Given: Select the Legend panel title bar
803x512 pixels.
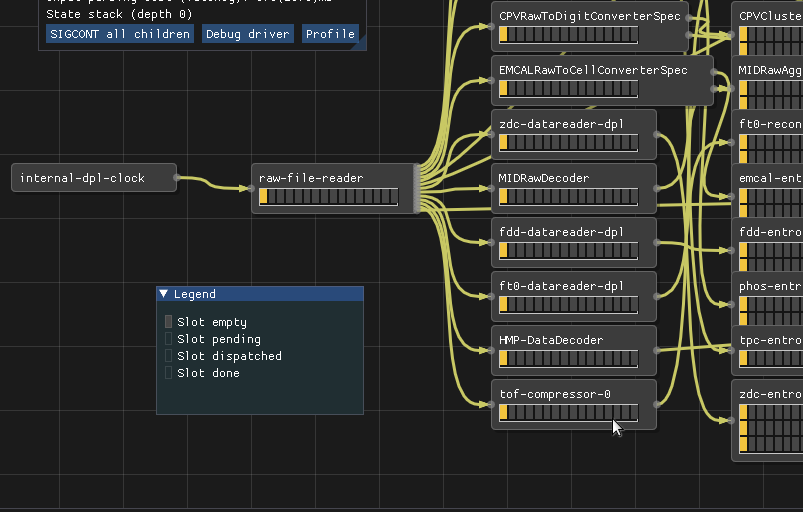Looking at the screenshot, I should click(x=260, y=294).
